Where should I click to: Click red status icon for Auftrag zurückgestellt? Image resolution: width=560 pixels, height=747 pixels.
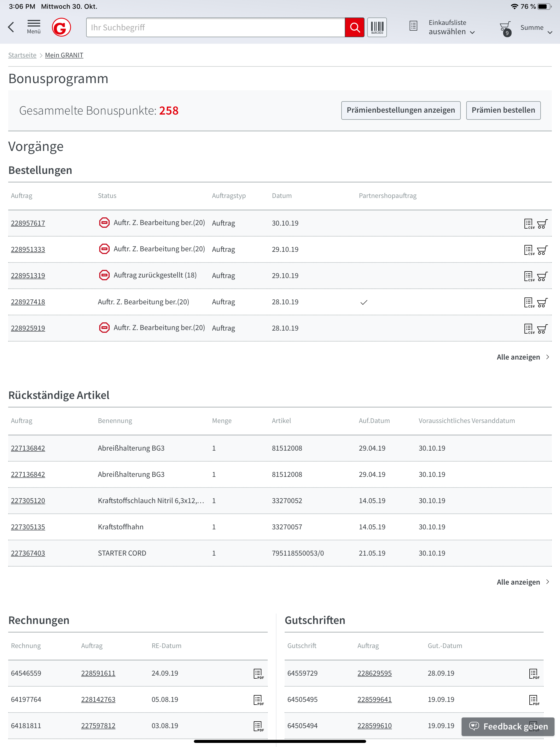104,275
